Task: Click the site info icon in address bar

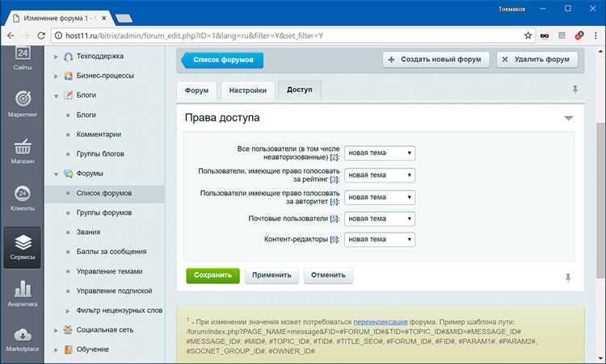Action: pos(58,36)
